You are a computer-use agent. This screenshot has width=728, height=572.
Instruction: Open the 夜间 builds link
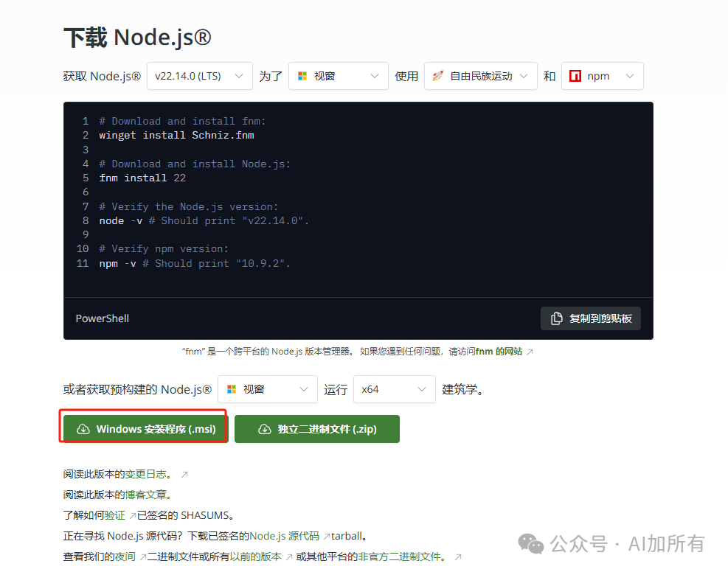pyautogui.click(x=125, y=557)
